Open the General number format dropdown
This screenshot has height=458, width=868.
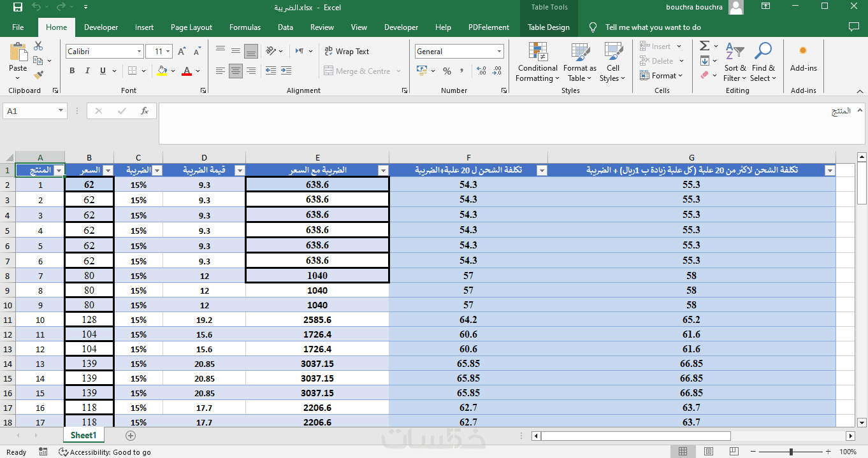pos(499,52)
